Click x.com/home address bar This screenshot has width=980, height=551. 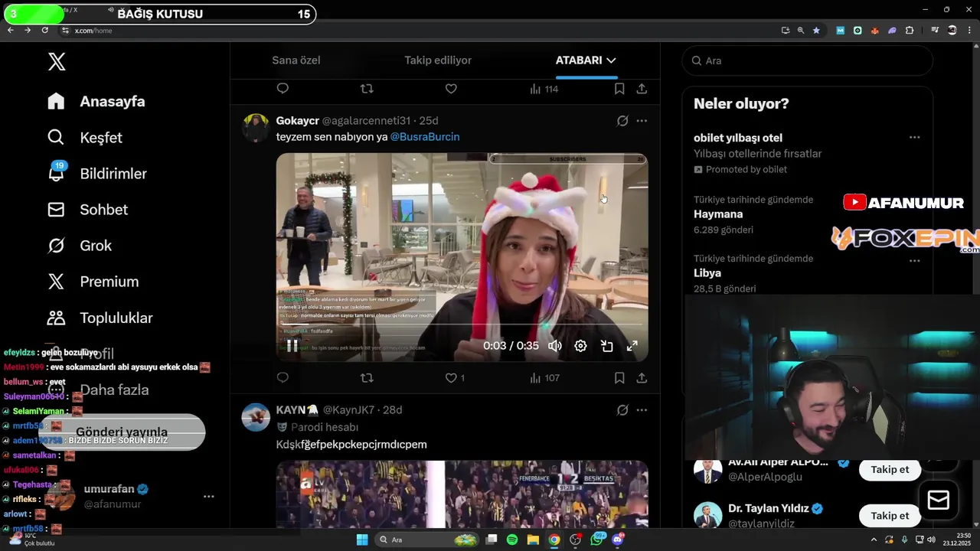point(93,31)
